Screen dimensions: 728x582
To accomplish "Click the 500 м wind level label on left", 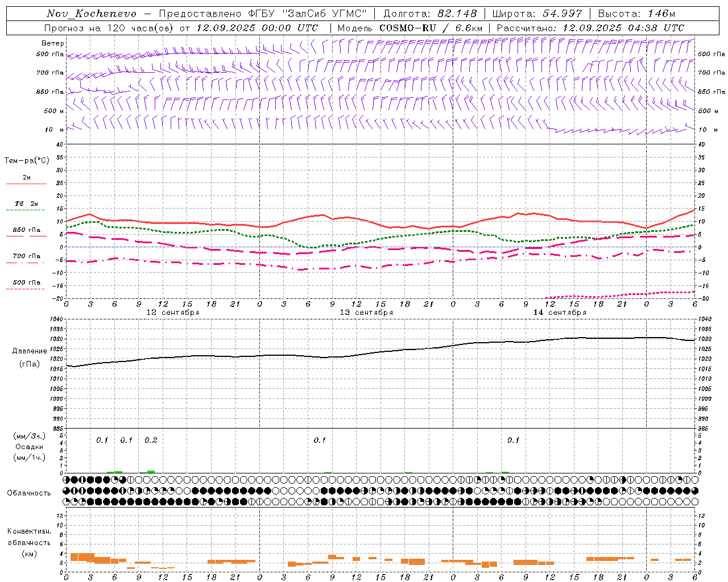I will point(54,111).
